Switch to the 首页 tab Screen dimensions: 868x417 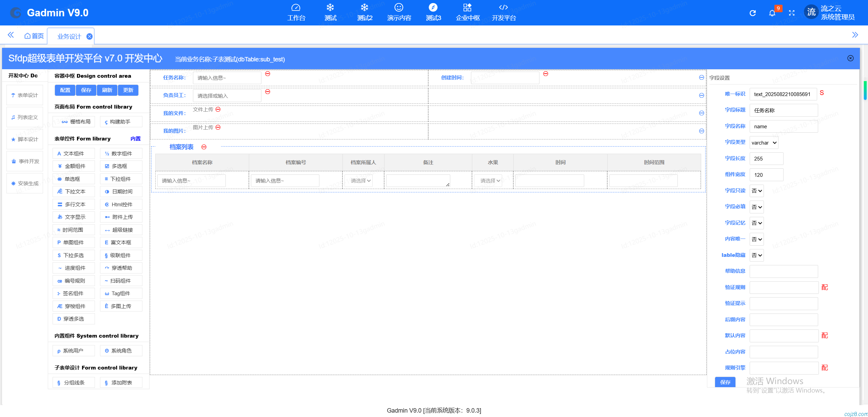[x=34, y=36]
